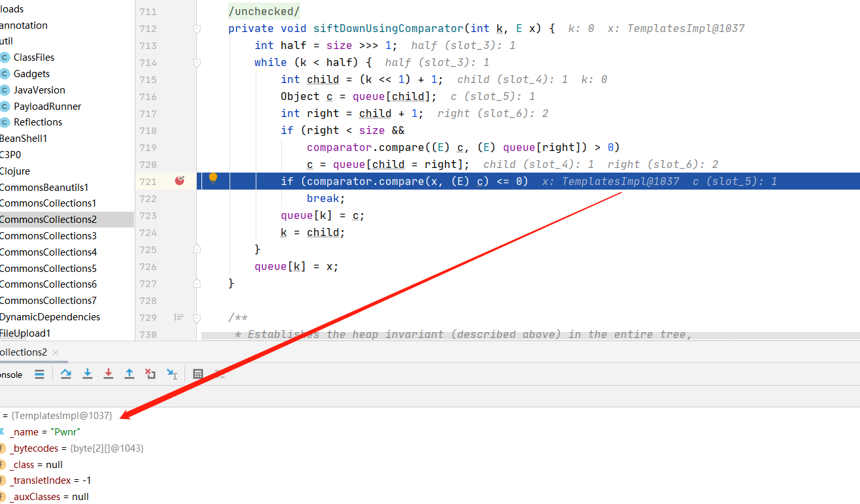Click the PayloadRunner class icon

click(5, 107)
